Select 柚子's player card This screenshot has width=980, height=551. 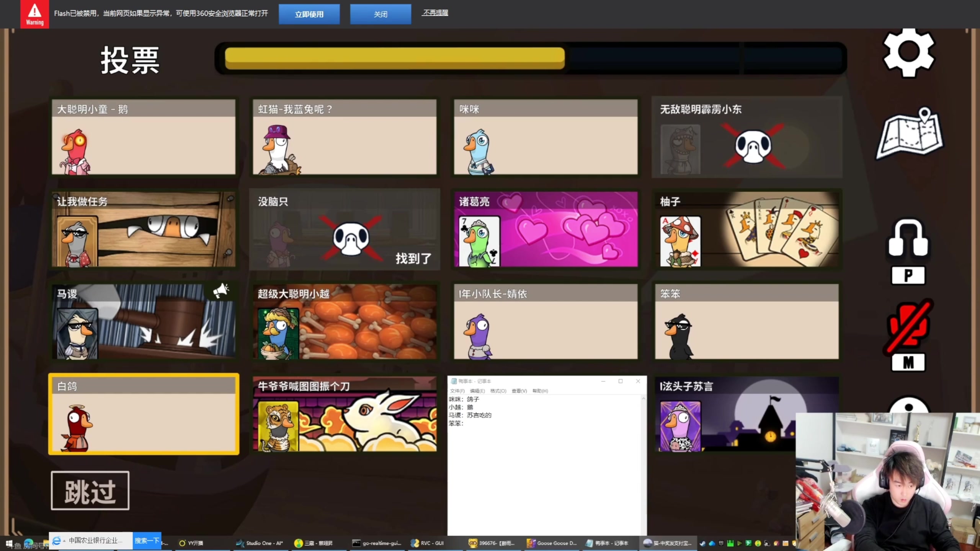click(746, 230)
